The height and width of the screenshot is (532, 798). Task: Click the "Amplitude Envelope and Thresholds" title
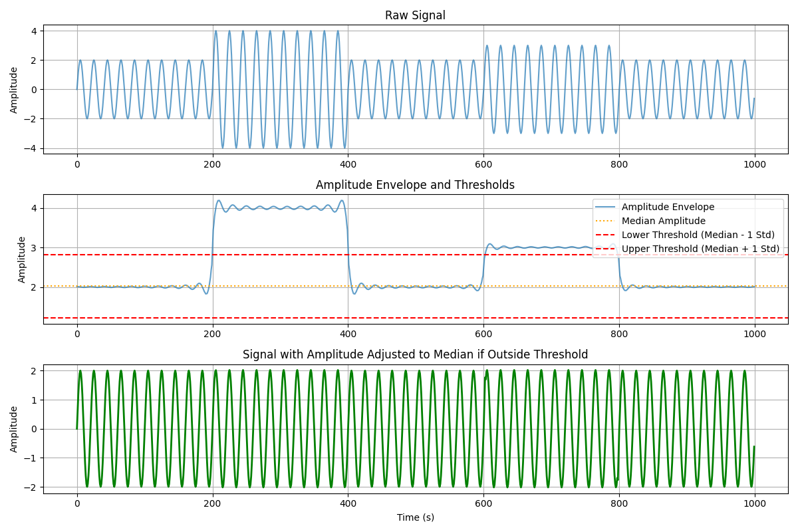pyautogui.click(x=415, y=185)
